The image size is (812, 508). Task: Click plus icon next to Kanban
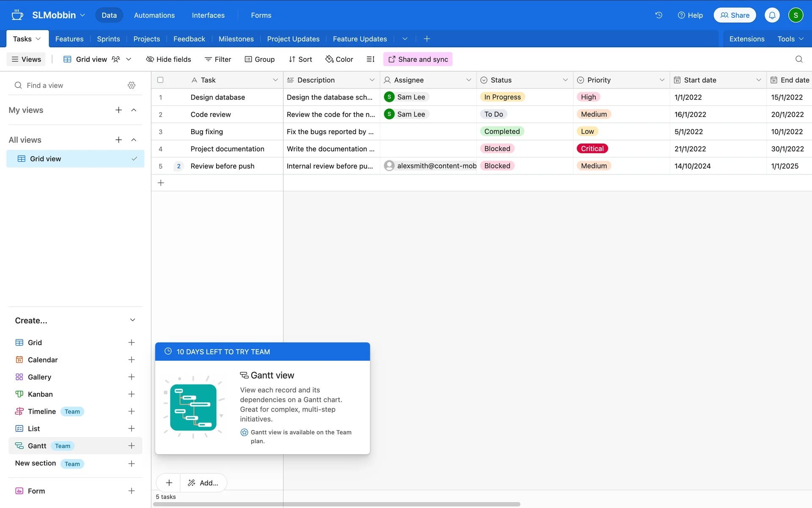(x=132, y=394)
